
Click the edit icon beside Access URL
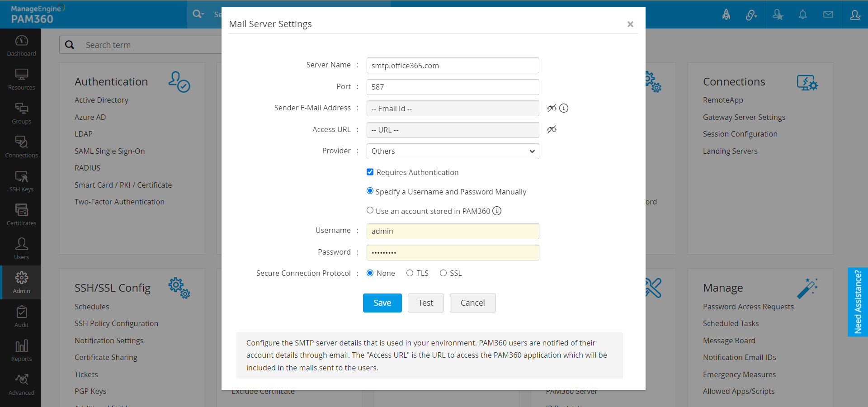(x=552, y=130)
